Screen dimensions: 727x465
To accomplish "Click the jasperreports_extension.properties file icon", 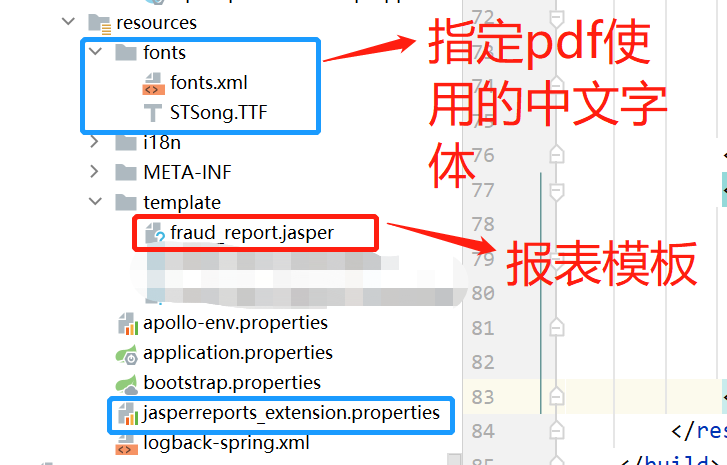I will (x=128, y=414).
